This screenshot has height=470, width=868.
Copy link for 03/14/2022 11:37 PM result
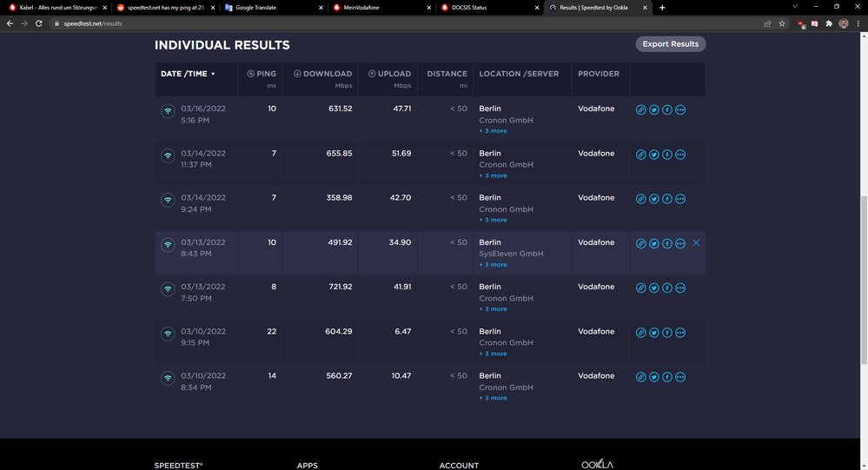click(640, 155)
